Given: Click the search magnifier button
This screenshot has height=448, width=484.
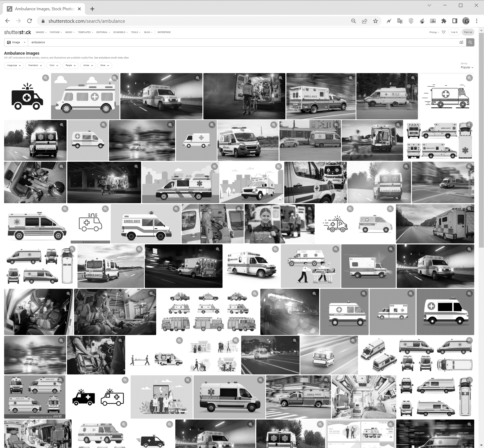Looking at the screenshot, I should [x=470, y=42].
